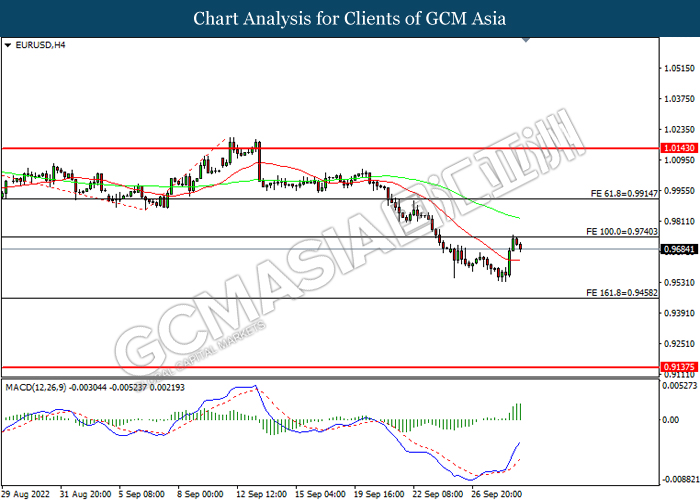The height and width of the screenshot is (500, 700).
Task: Click the 15 Sep 04:00 time label
Action: point(321,494)
